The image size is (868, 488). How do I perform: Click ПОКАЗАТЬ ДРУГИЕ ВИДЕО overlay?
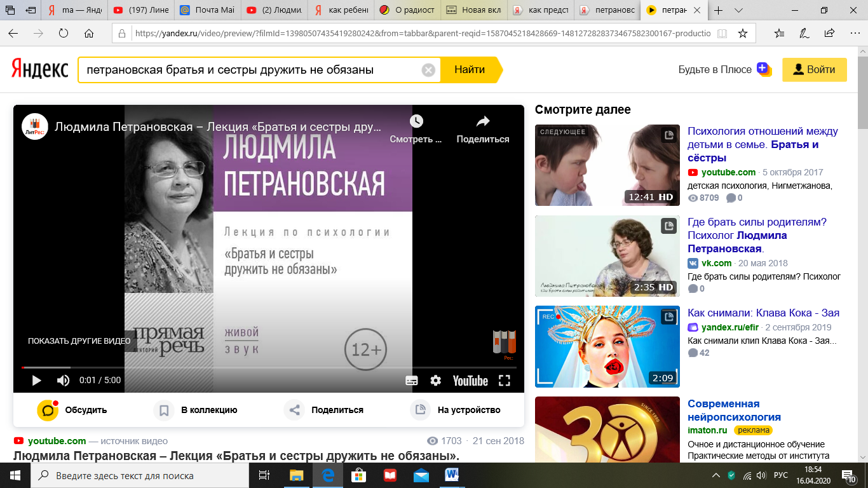(79, 341)
